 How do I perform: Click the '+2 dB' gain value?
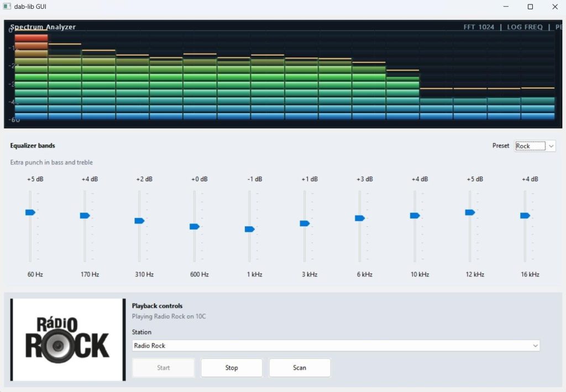pos(144,179)
